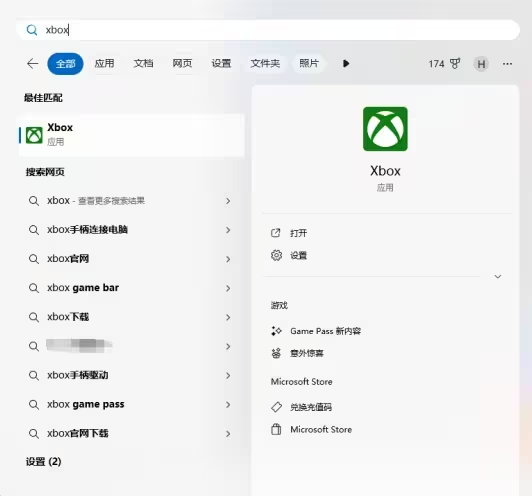This screenshot has width=532, height=496.
Task: Select suggestion xbox官网
Action: [68, 259]
